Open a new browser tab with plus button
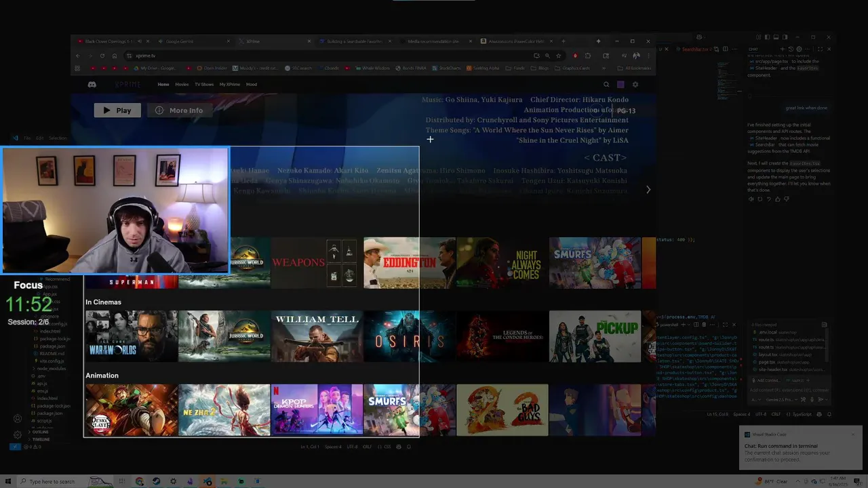 click(x=564, y=41)
